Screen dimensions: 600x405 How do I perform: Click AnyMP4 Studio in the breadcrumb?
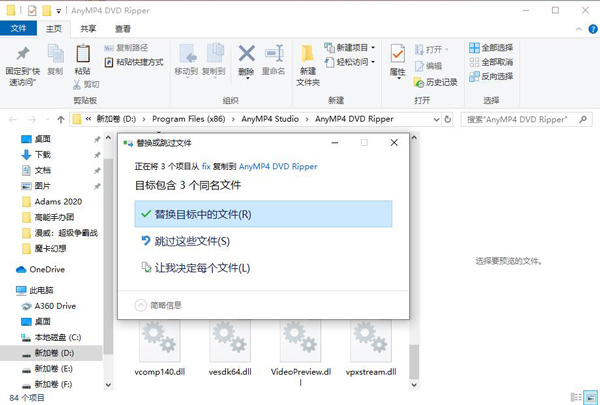pyautogui.click(x=270, y=119)
